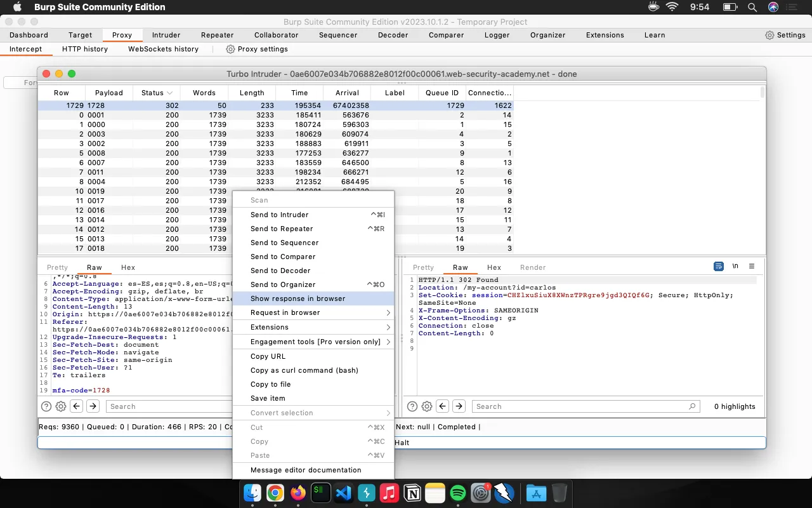Open Firefox from the dock
The width and height of the screenshot is (812, 508).
[x=298, y=493]
